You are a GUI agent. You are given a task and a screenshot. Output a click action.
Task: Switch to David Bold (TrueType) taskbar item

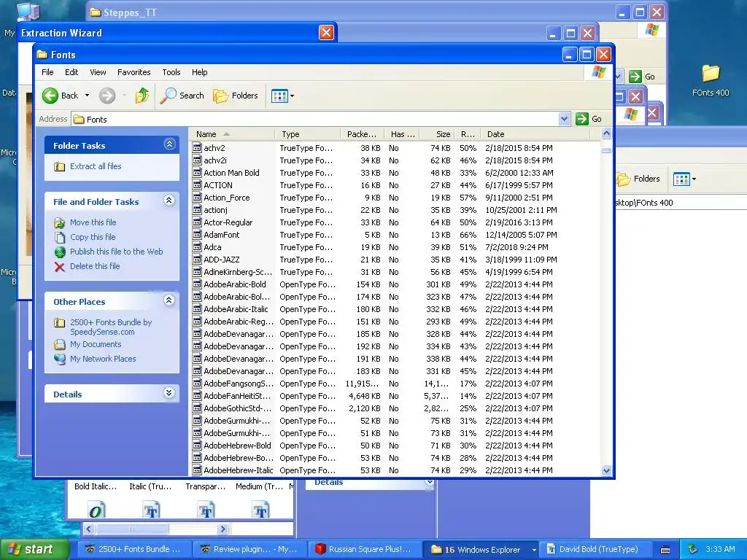[595, 549]
